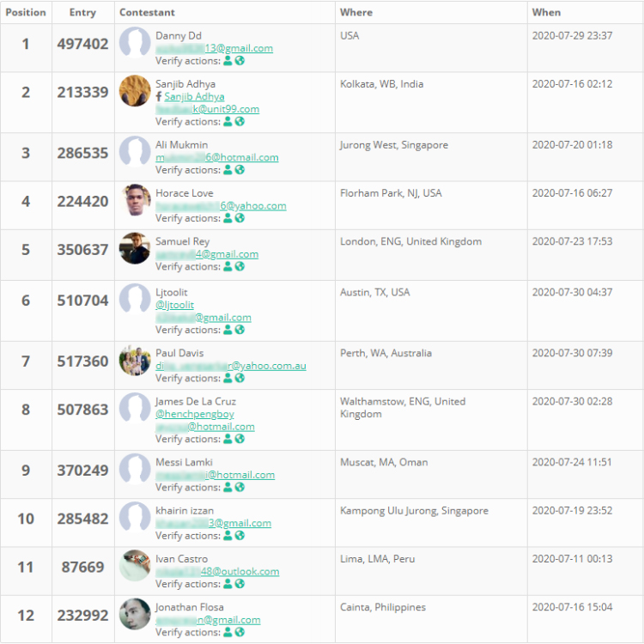
Task: Open the @ljtoolit handle link
Action: [x=174, y=305]
